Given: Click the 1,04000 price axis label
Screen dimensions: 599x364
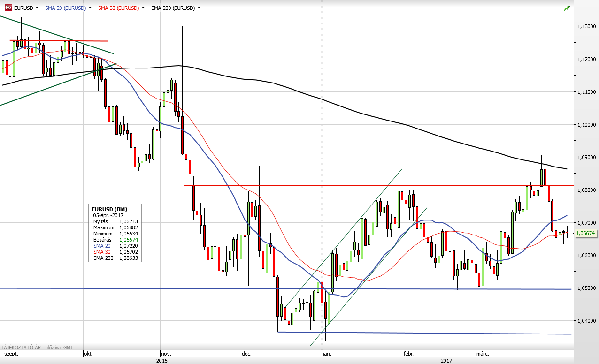Looking at the screenshot, I should pyautogui.click(x=588, y=321).
